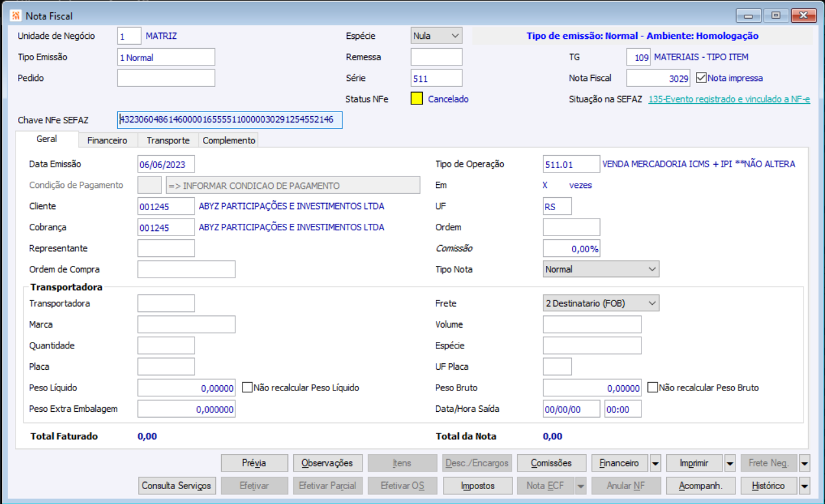
Task: Open Consulta Serviços
Action: click(176, 485)
